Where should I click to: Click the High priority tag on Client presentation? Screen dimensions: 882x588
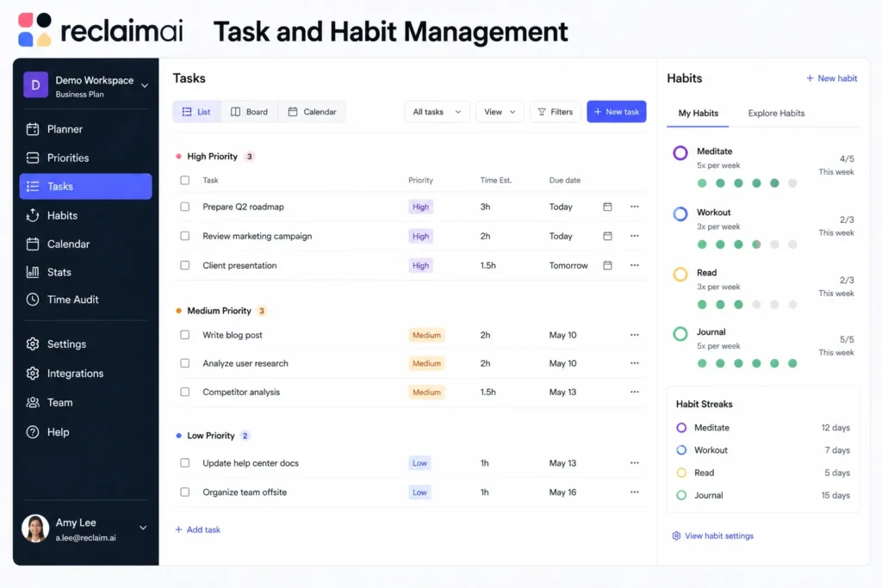[420, 265]
